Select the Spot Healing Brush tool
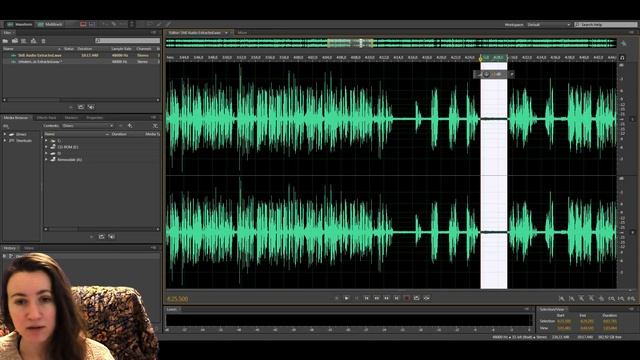The image size is (640, 360). [168, 24]
